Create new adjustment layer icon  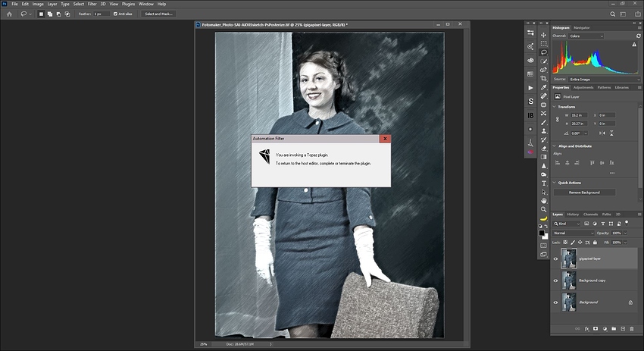coord(605,329)
